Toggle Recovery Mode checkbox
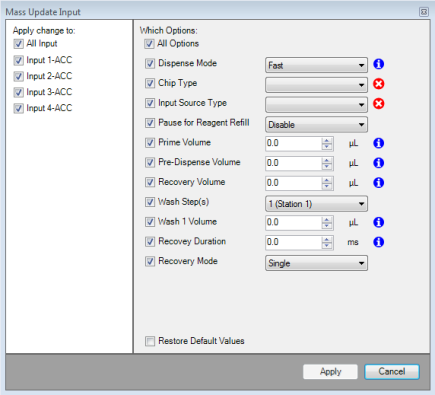435x395 pixels. (x=150, y=261)
